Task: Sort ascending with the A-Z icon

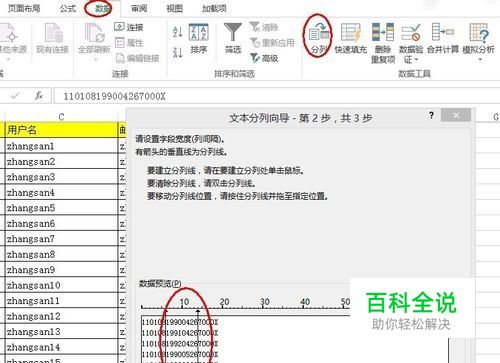Action: point(178,32)
